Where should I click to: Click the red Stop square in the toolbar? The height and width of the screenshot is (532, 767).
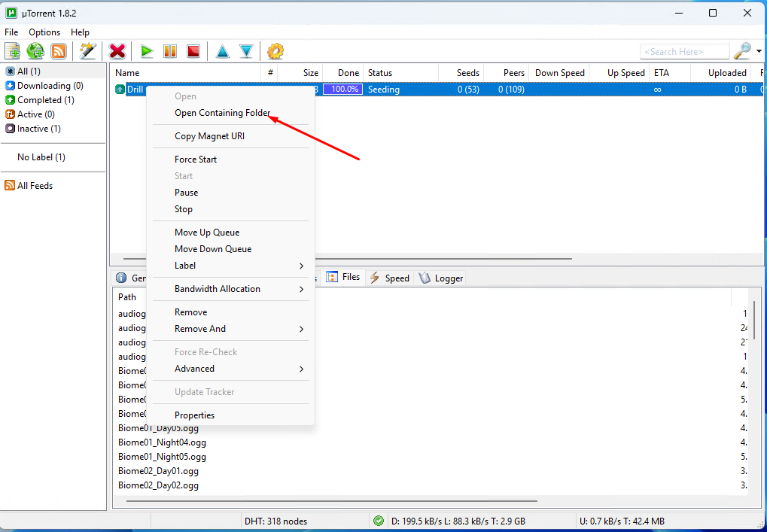point(193,51)
